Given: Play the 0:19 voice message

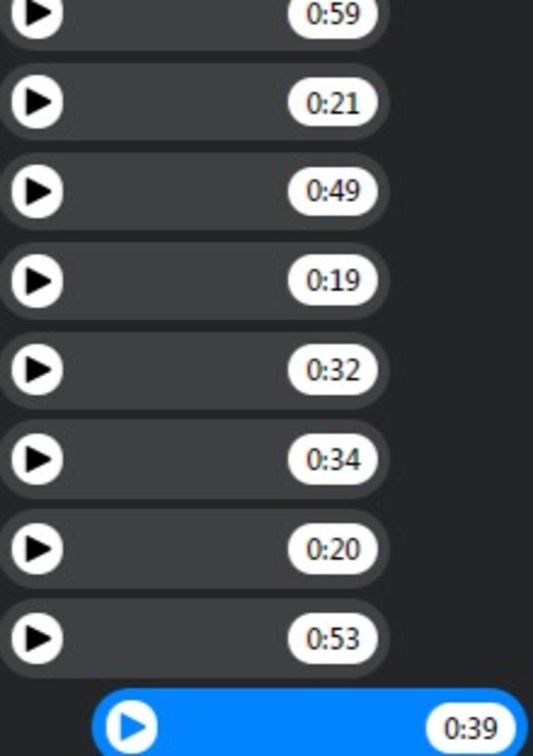Looking at the screenshot, I should click(37, 281).
